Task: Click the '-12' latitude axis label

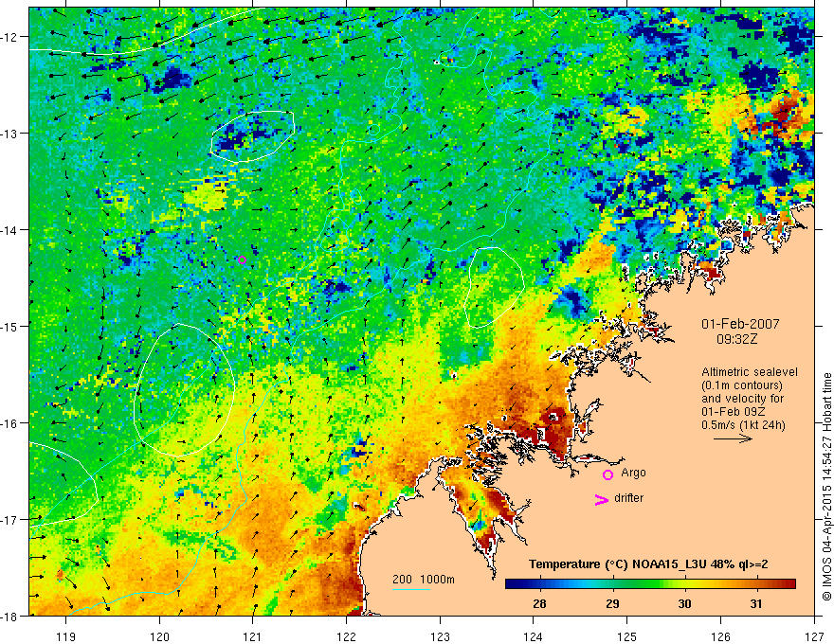Action: tap(9, 37)
